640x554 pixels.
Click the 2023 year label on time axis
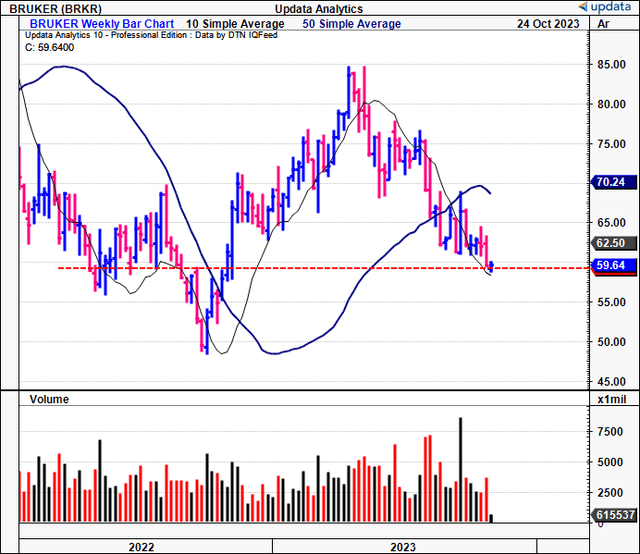[403, 547]
